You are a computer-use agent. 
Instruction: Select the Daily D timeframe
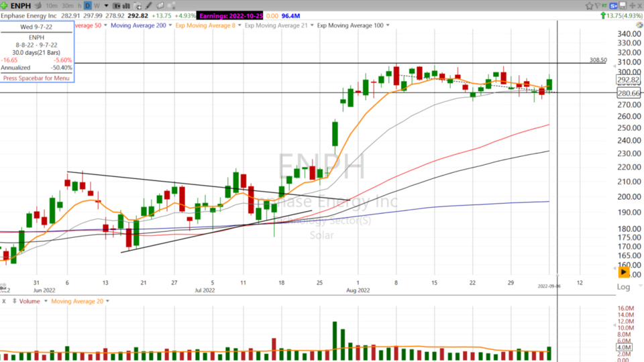click(x=87, y=6)
